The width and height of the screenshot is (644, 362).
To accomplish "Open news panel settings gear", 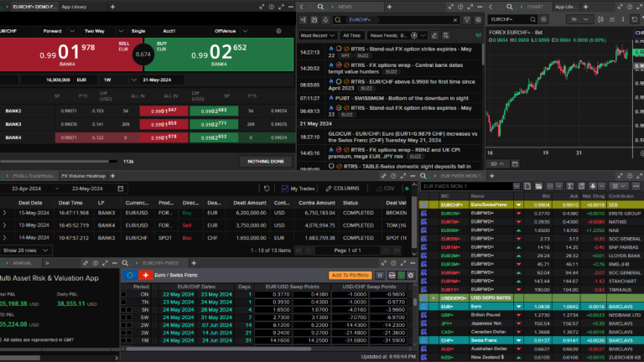I will [478, 20].
